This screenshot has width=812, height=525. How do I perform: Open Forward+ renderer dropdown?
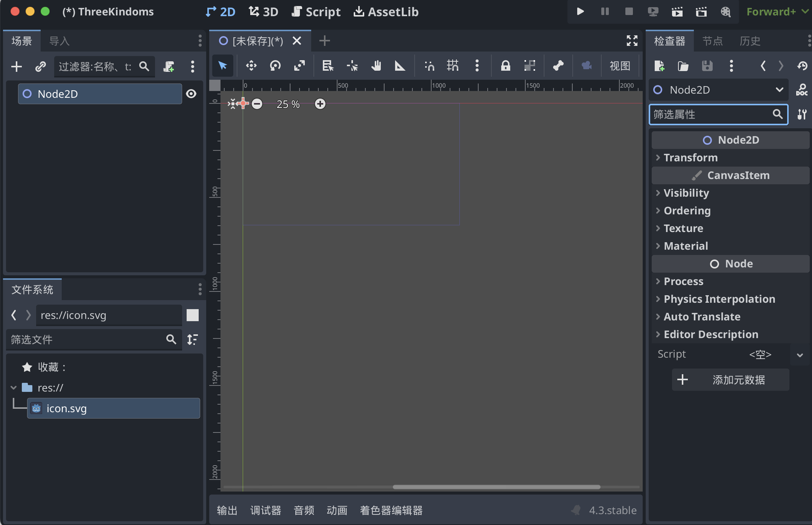(x=777, y=12)
